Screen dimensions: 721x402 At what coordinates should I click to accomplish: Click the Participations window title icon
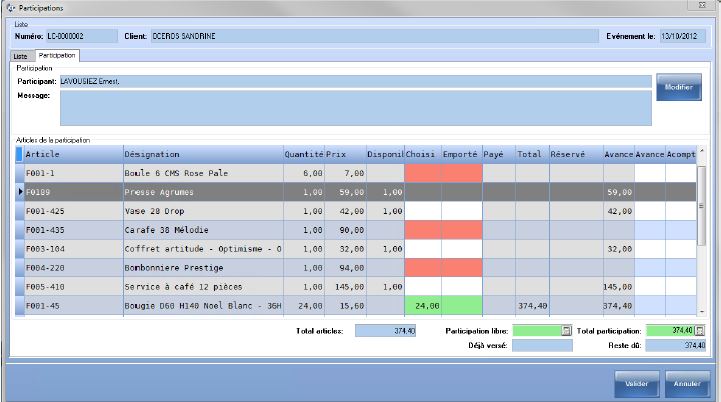[x=10, y=7]
